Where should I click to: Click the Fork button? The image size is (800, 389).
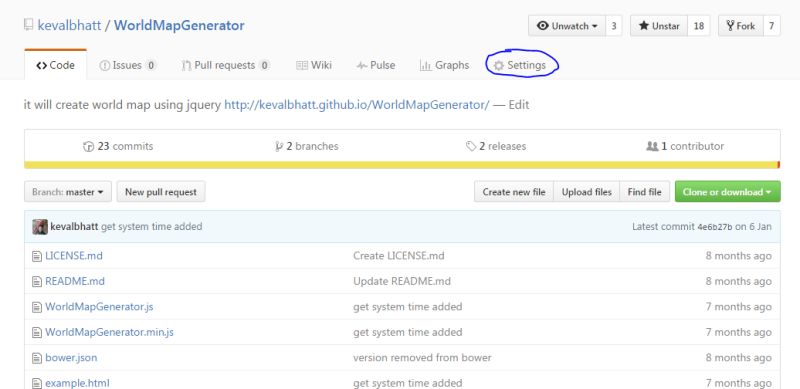(x=741, y=26)
